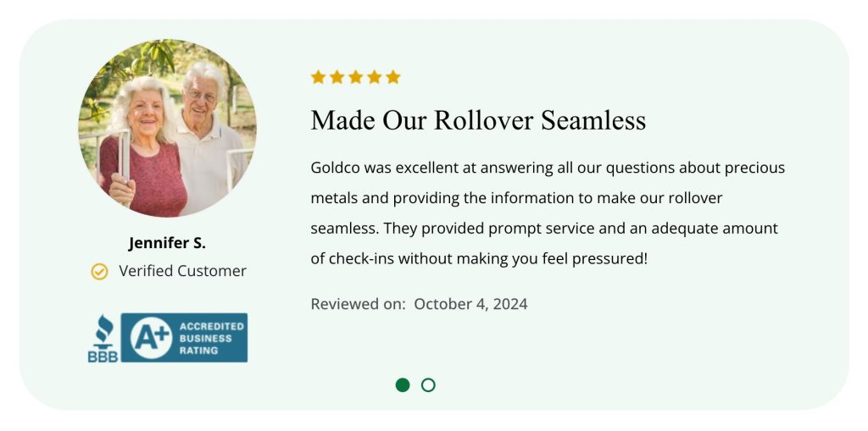The image size is (868, 431).
Task: Click the fifth gold rating star
Action: click(x=393, y=77)
